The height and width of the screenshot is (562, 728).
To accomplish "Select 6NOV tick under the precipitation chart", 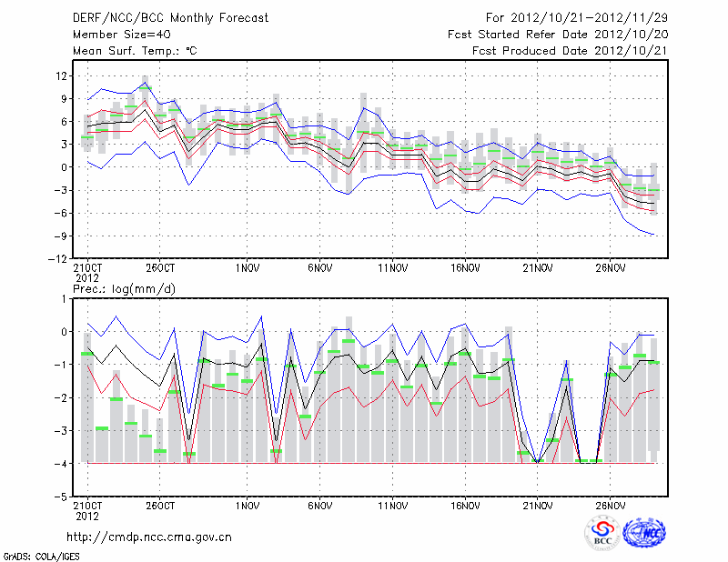I will [x=319, y=507].
